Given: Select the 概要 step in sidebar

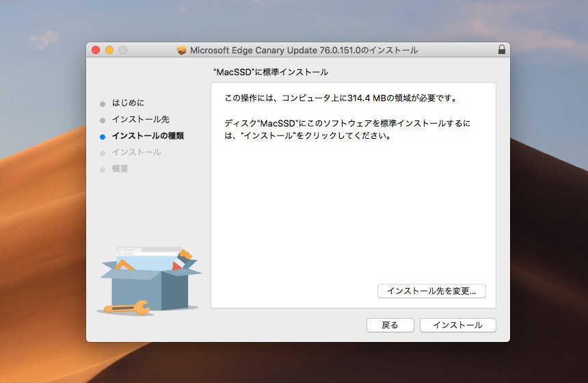Looking at the screenshot, I should tap(120, 169).
